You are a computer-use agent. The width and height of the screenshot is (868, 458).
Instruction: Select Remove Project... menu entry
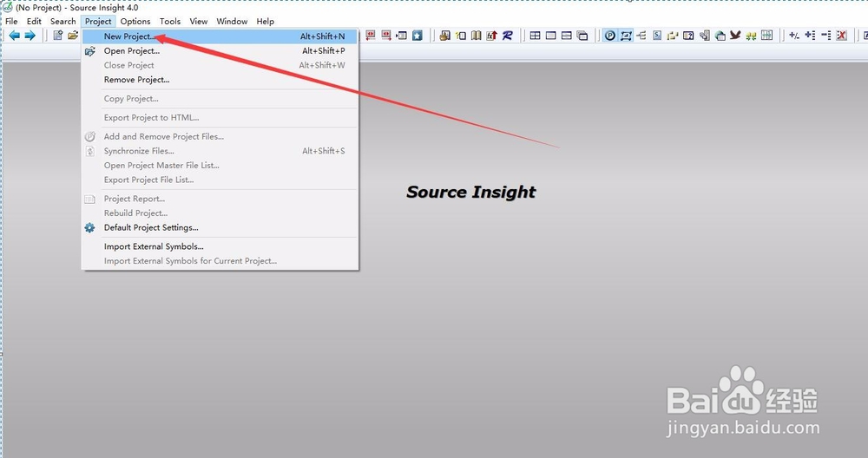(220, 80)
